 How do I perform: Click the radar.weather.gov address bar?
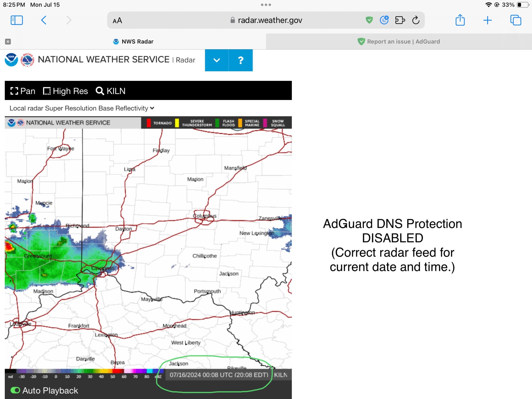(x=269, y=20)
